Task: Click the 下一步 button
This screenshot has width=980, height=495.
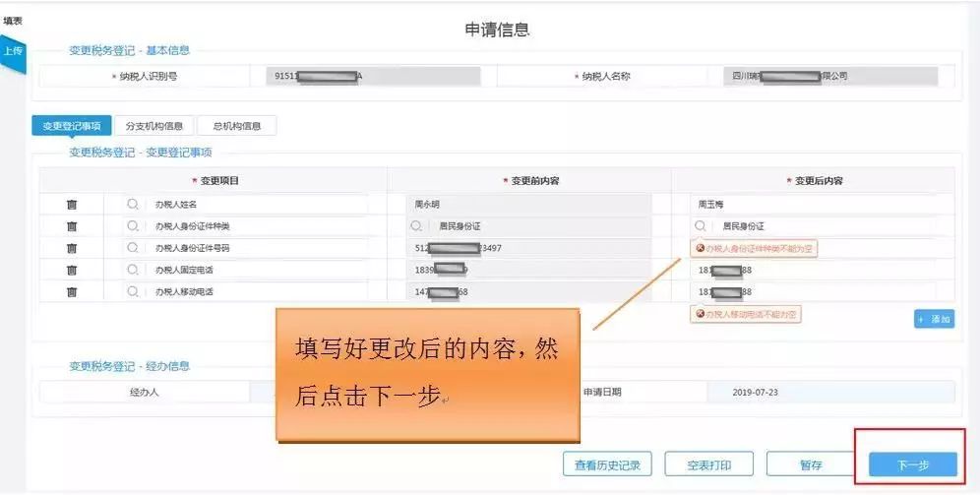Action: pos(913,465)
